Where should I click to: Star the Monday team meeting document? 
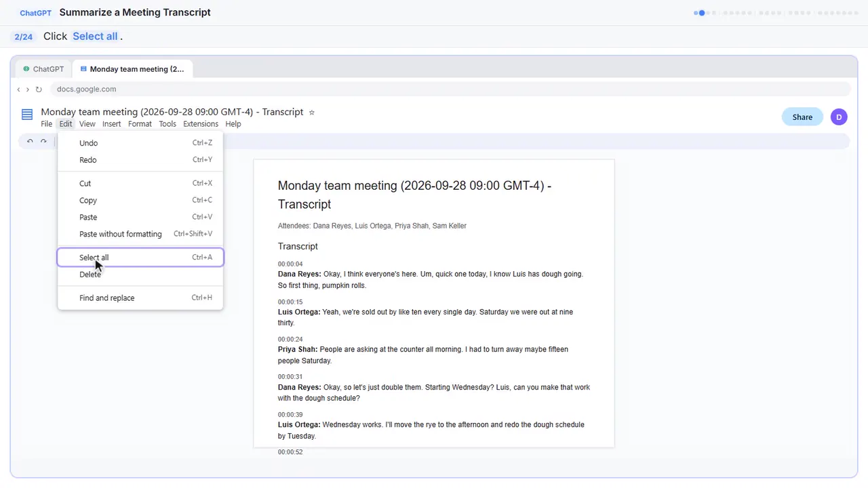[x=312, y=113]
